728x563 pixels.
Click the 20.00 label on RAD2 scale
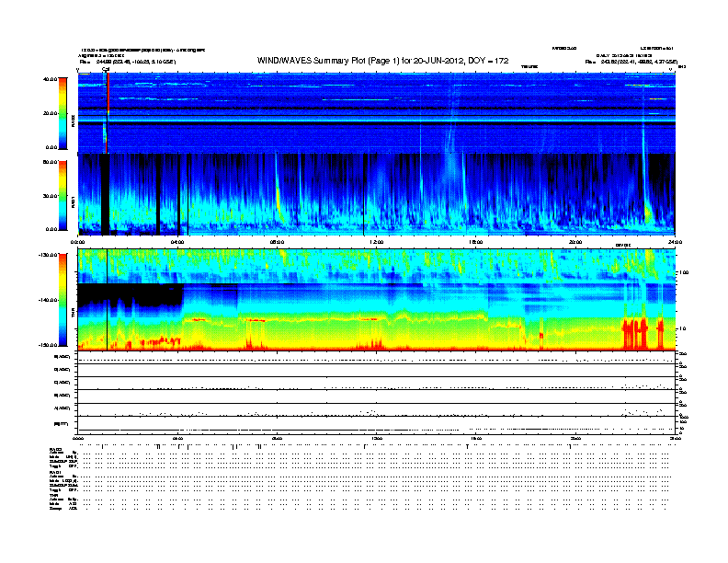tap(50, 113)
